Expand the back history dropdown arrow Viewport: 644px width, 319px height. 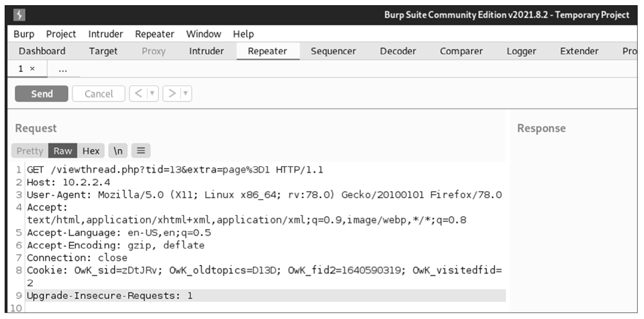tap(152, 94)
